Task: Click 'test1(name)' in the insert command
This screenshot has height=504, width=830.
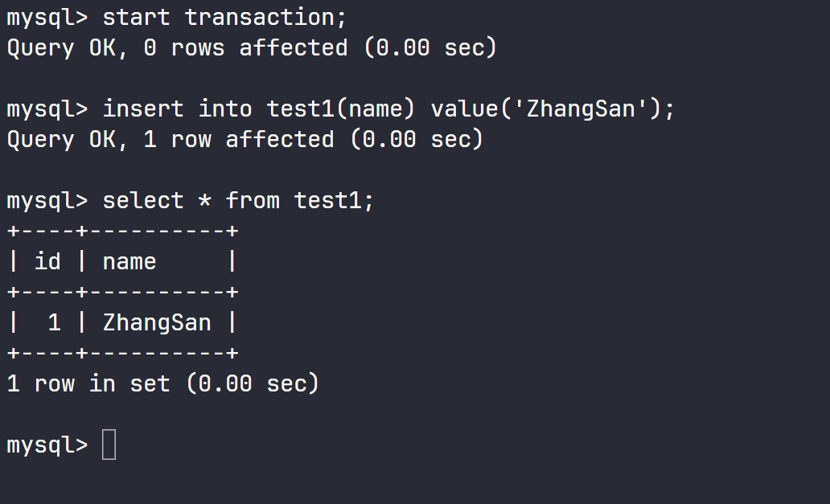Action: tap(341, 109)
